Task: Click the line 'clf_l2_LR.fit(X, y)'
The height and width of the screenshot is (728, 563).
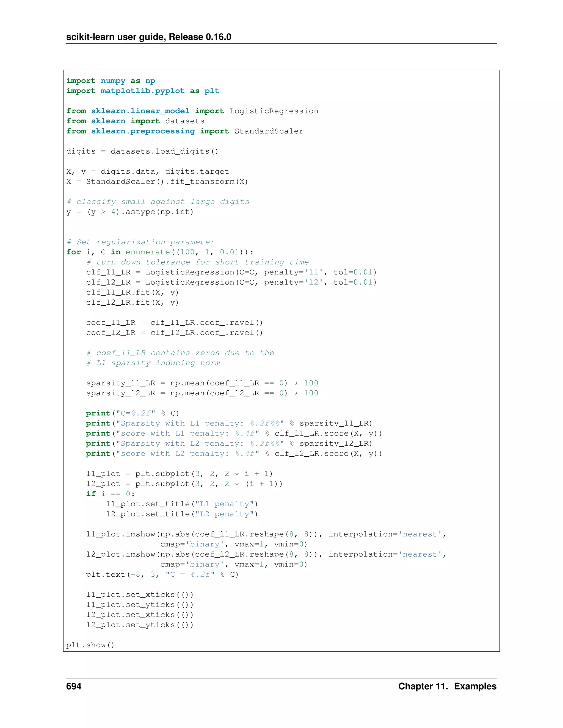Action: [x=133, y=303]
